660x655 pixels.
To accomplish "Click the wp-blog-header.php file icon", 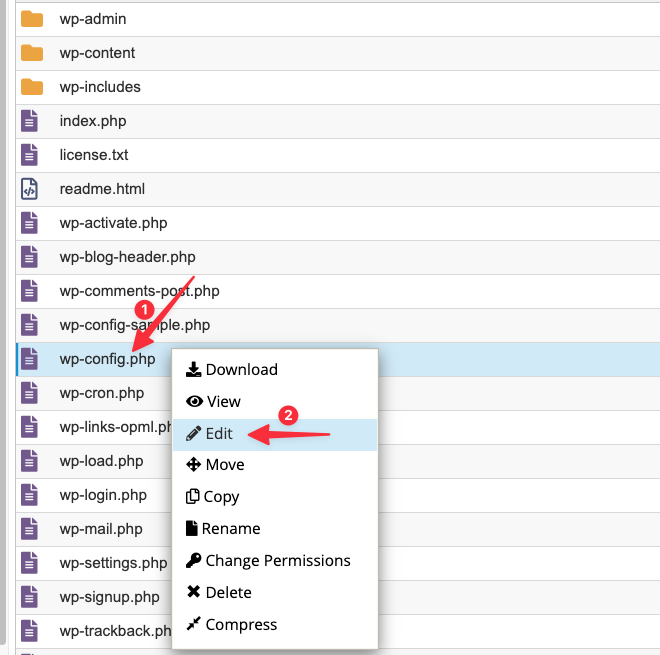I will click(29, 257).
